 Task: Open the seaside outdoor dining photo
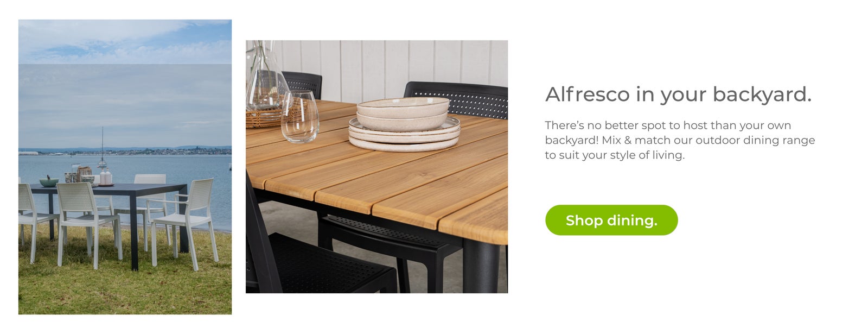click(125, 167)
